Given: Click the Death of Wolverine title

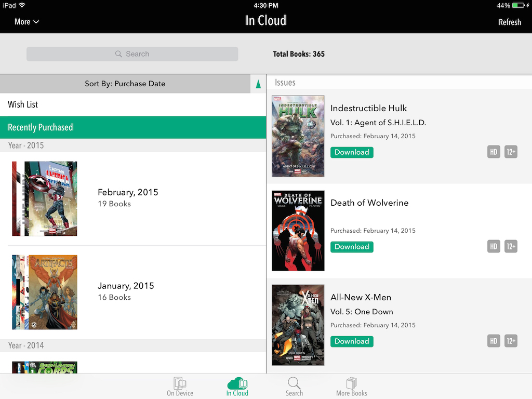Looking at the screenshot, I should coord(369,203).
